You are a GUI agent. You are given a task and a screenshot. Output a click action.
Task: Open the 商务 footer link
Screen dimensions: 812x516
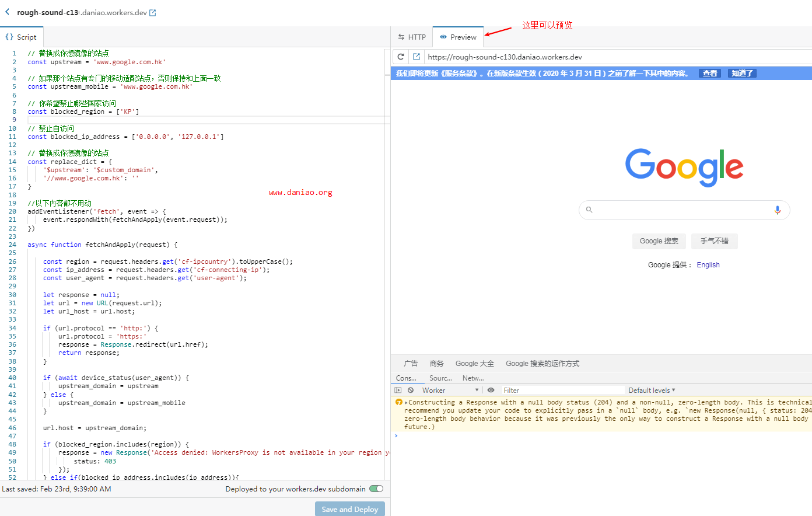[437, 364]
